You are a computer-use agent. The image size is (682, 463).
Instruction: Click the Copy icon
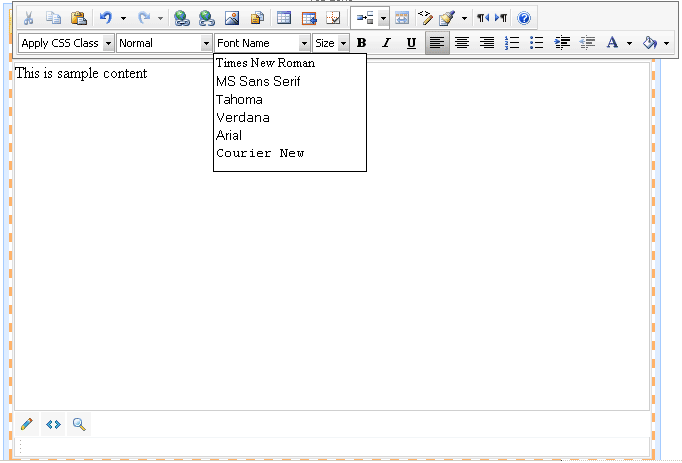coord(53,18)
